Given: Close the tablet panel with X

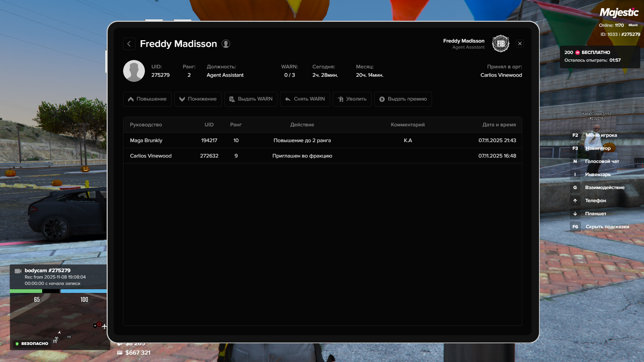Looking at the screenshot, I should tap(520, 44).
